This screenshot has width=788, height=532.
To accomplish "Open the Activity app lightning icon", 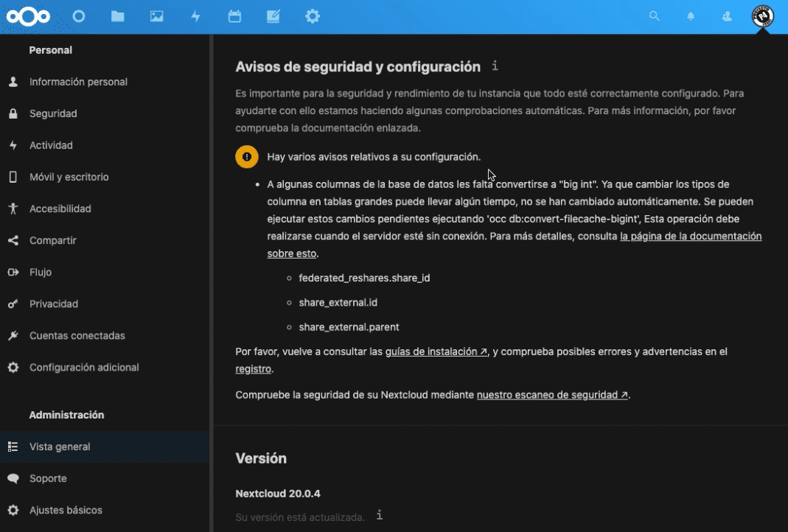I will pyautogui.click(x=195, y=16).
